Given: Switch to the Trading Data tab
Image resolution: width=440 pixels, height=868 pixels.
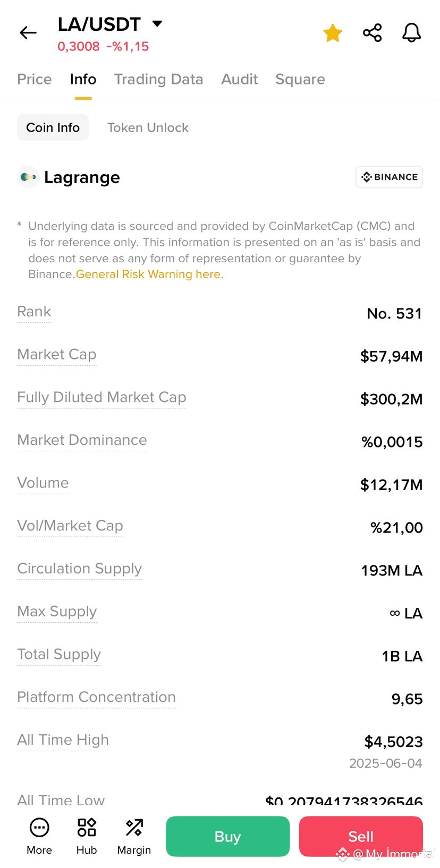Looking at the screenshot, I should (158, 79).
